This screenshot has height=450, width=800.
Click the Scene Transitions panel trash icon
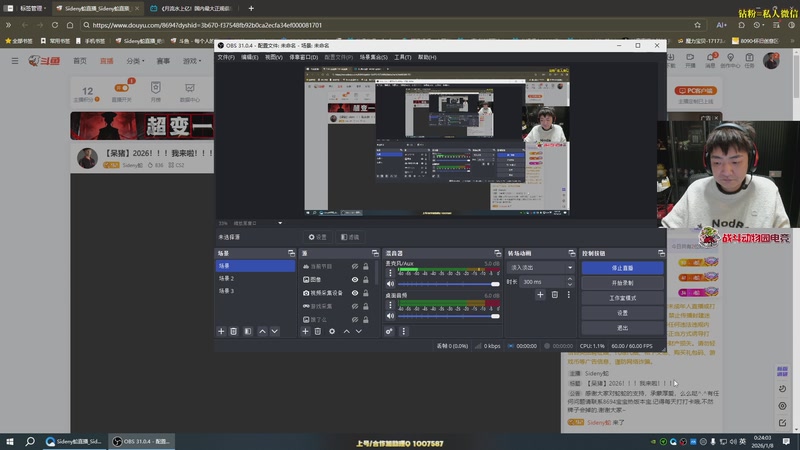coord(555,294)
